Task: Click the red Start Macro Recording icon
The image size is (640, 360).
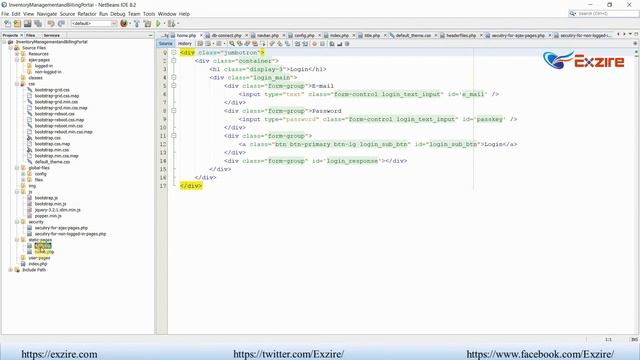Action: coord(314,44)
